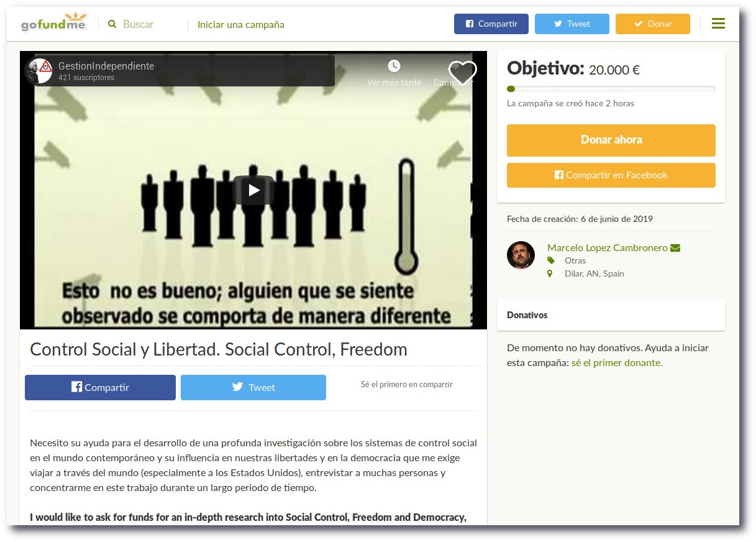The width and height of the screenshot is (756, 542).
Task: Click Iniciar una campaña link
Action: (240, 25)
